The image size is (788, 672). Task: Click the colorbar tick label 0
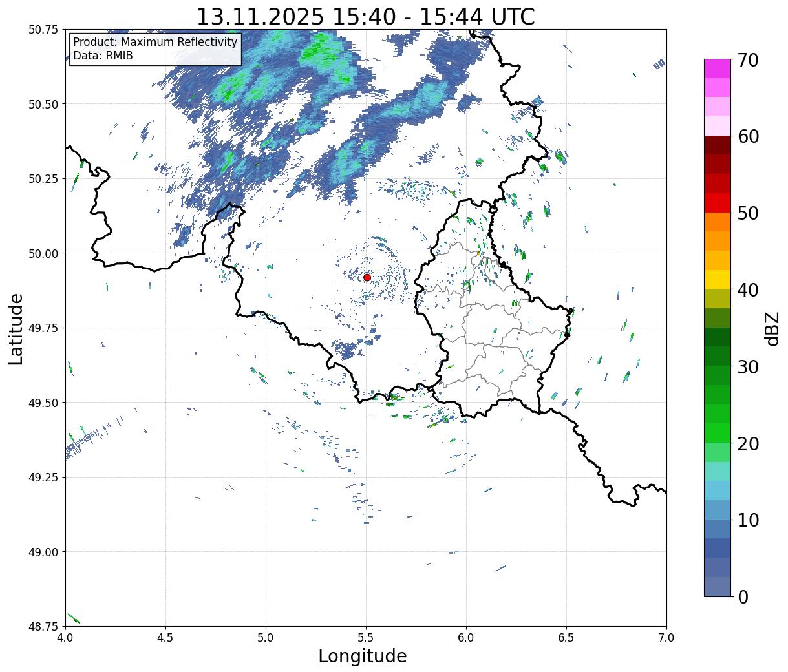(x=743, y=597)
